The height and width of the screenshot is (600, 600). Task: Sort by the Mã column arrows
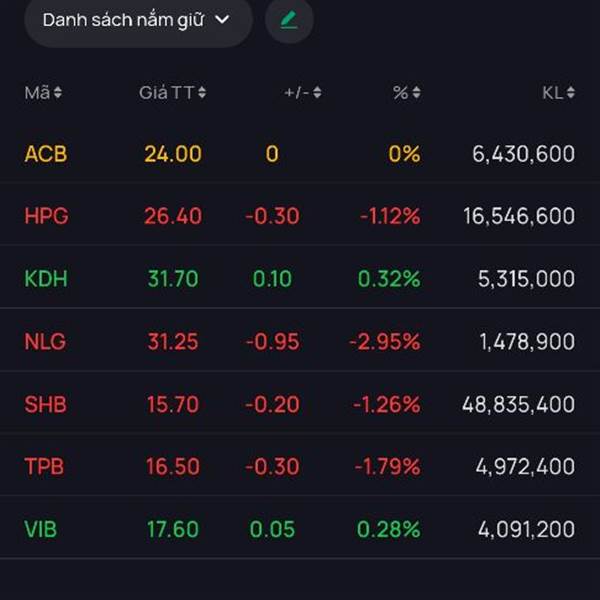coord(43,93)
